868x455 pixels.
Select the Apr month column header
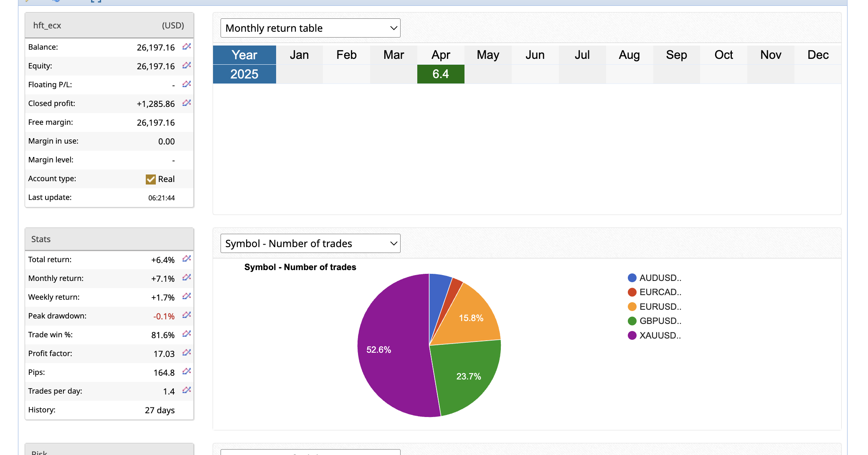point(440,55)
